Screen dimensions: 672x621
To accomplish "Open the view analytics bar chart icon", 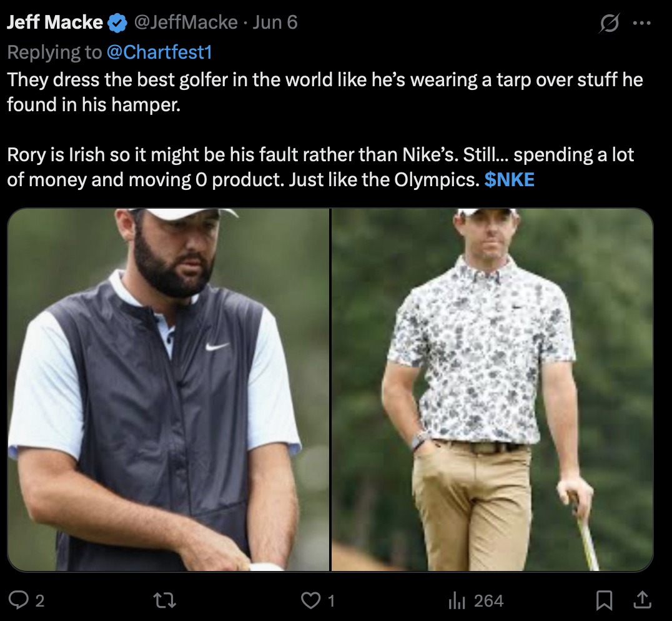I will click(x=457, y=601).
